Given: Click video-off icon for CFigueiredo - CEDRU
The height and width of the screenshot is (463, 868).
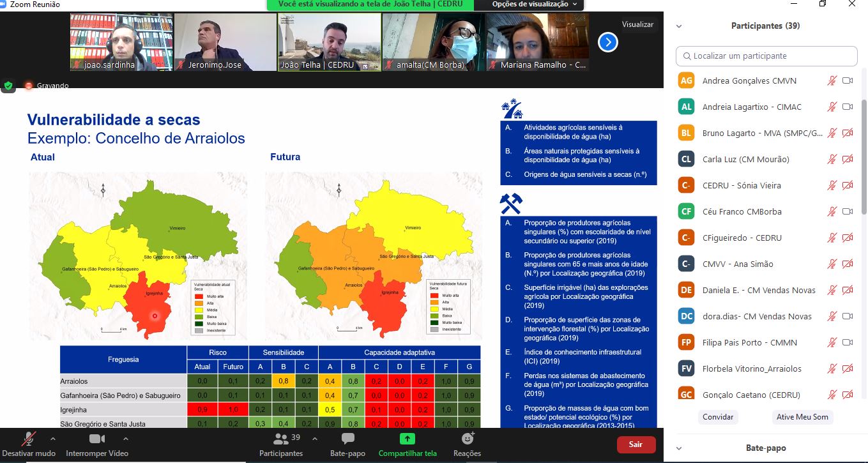Looking at the screenshot, I should [848, 238].
